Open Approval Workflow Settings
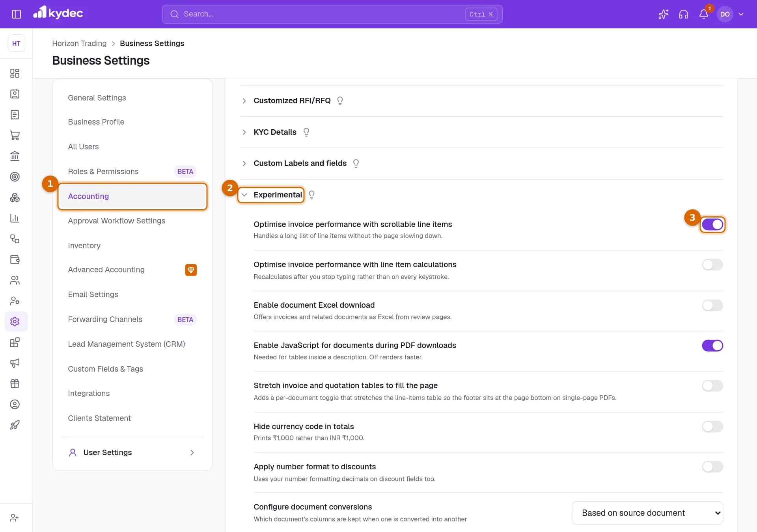Image resolution: width=757 pixels, height=532 pixels. 117,221
